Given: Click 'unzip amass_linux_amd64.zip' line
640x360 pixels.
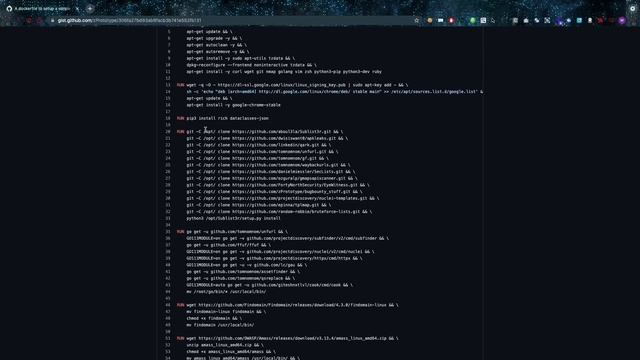Looking at the screenshot, I should [225, 345].
